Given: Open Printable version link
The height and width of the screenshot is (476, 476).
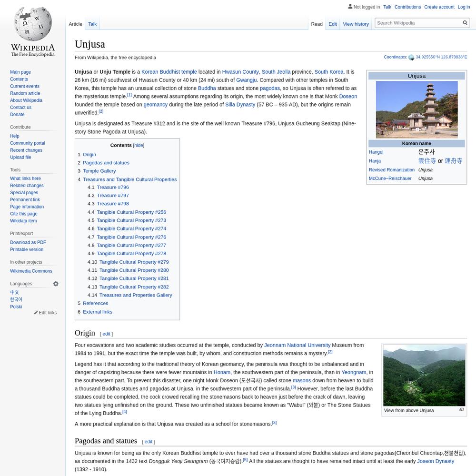Looking at the screenshot, I should (x=27, y=249).
